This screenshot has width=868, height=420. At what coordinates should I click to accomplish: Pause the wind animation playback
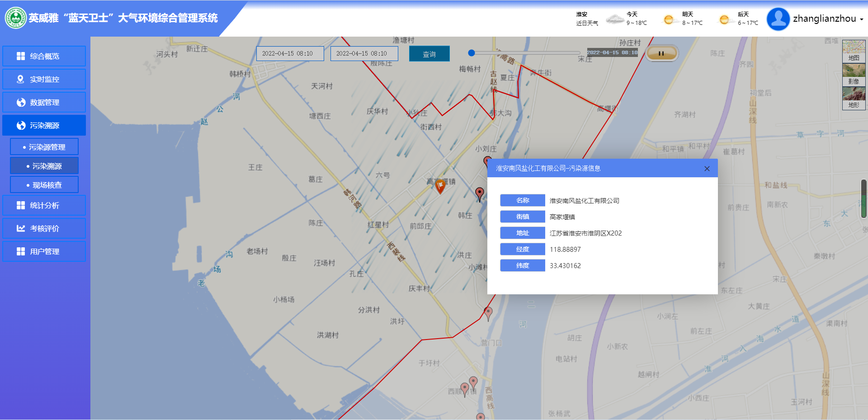[661, 53]
